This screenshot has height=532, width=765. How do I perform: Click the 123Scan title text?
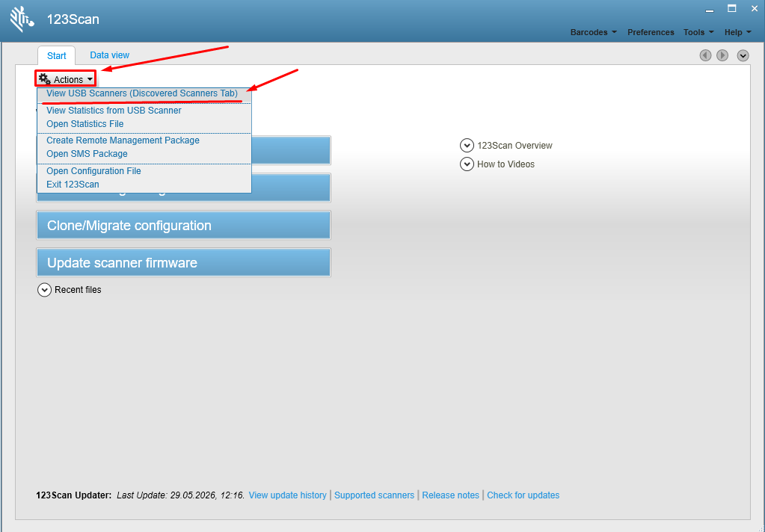73,19
